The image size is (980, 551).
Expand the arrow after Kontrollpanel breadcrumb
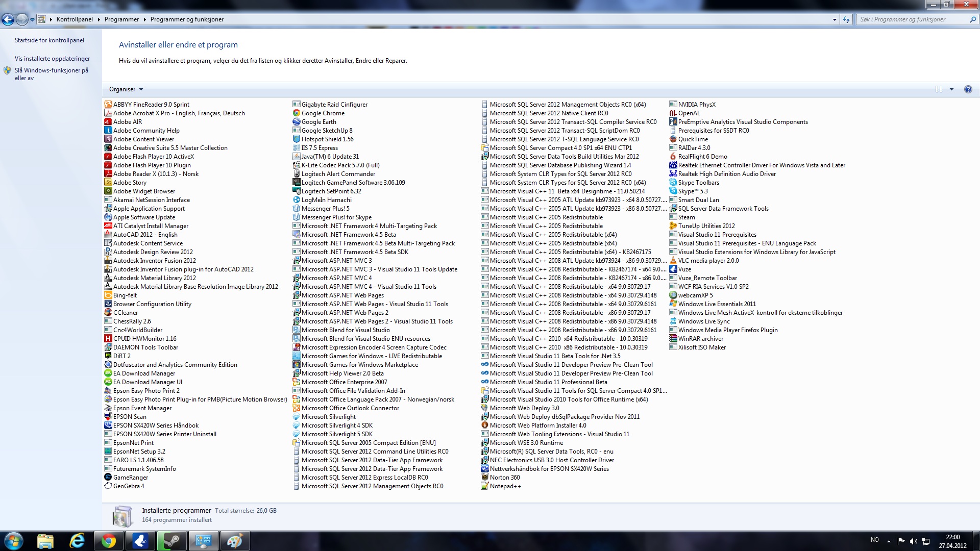click(x=99, y=19)
